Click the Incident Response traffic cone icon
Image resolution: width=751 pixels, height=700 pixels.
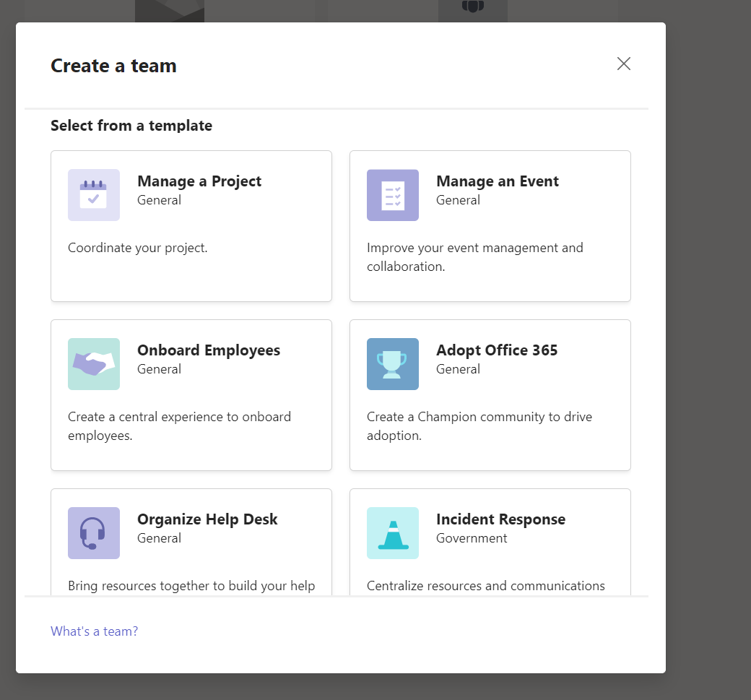pyautogui.click(x=393, y=533)
